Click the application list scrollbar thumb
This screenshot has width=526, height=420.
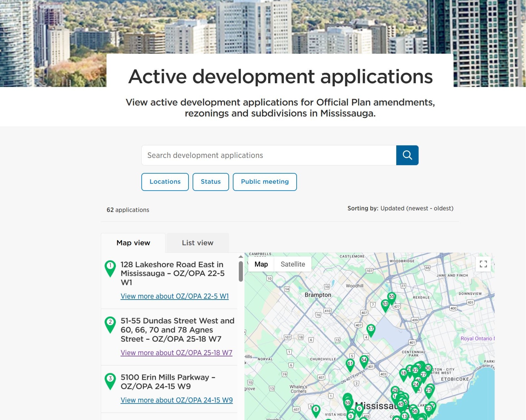[241, 272]
